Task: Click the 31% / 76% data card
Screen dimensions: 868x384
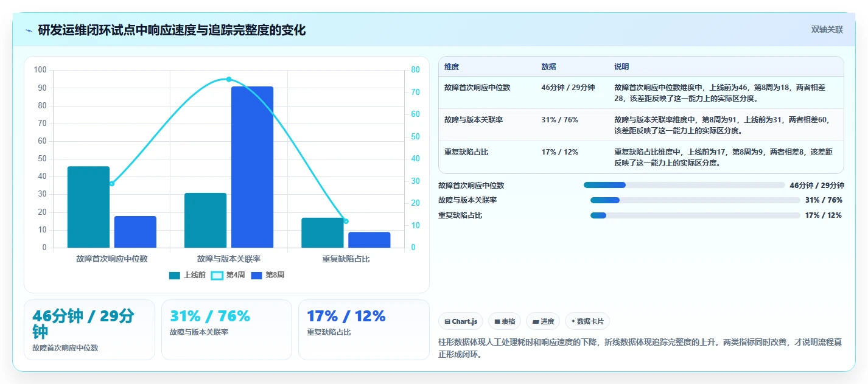Action: point(226,330)
